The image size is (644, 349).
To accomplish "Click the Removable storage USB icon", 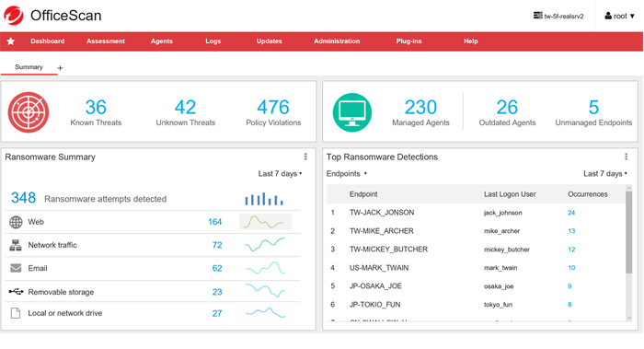I will (x=16, y=292).
